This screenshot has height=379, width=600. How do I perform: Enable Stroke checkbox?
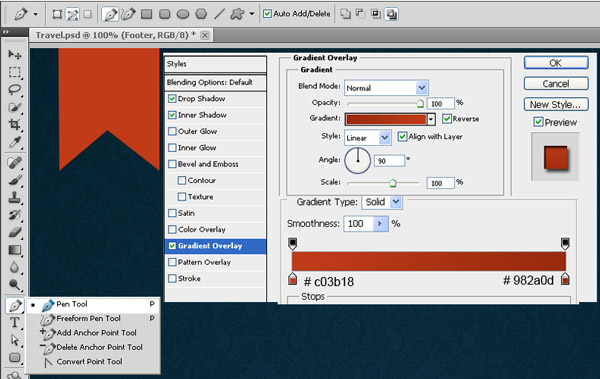pyautogui.click(x=172, y=279)
